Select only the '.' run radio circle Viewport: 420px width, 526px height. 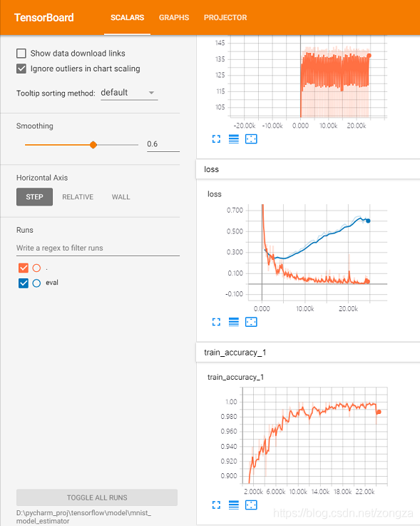click(36, 268)
